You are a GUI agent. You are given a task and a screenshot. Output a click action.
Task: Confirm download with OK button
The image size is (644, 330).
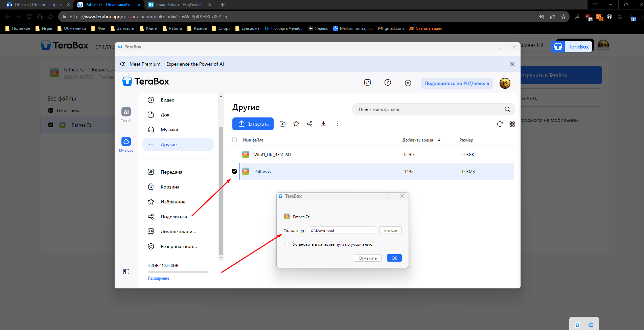click(x=394, y=258)
